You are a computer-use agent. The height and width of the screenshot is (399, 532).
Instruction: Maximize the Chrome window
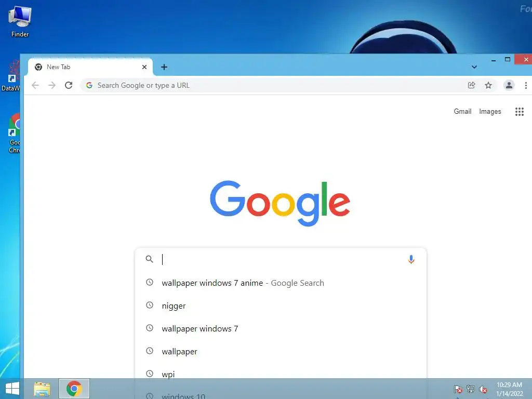tap(508, 59)
